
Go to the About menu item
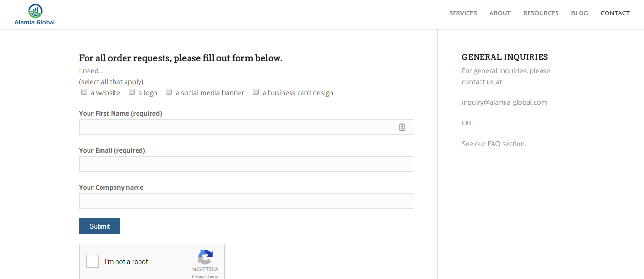pos(500,13)
